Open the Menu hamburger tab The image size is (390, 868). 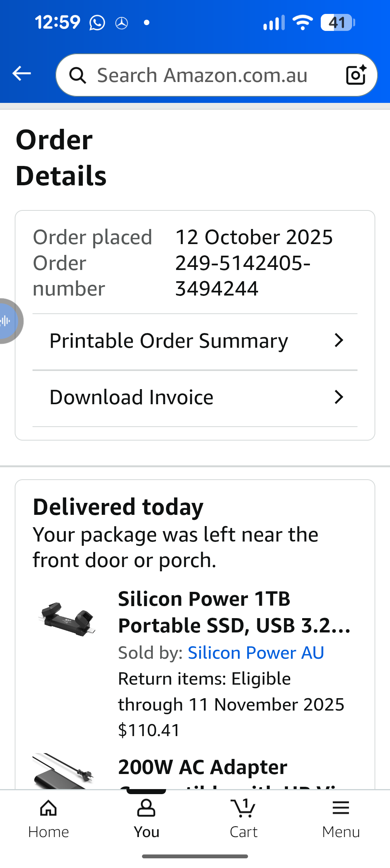[341, 818]
